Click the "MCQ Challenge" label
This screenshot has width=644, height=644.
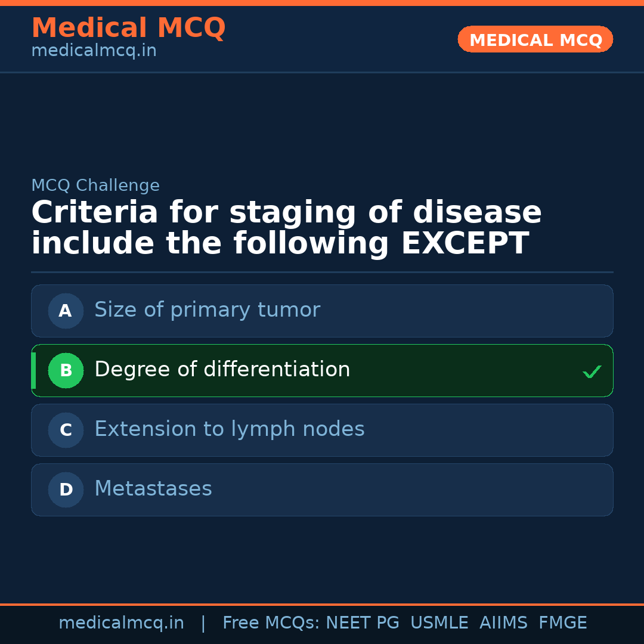[x=95, y=185]
